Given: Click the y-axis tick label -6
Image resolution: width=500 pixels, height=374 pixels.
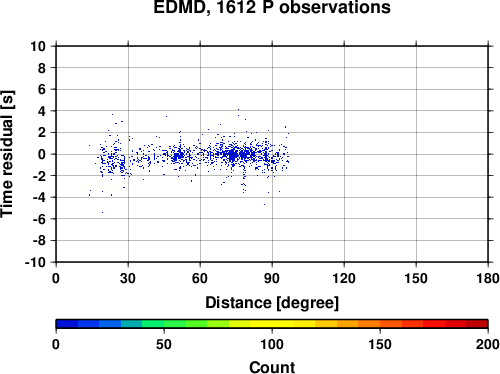Looking at the screenshot, I should 39,219.
